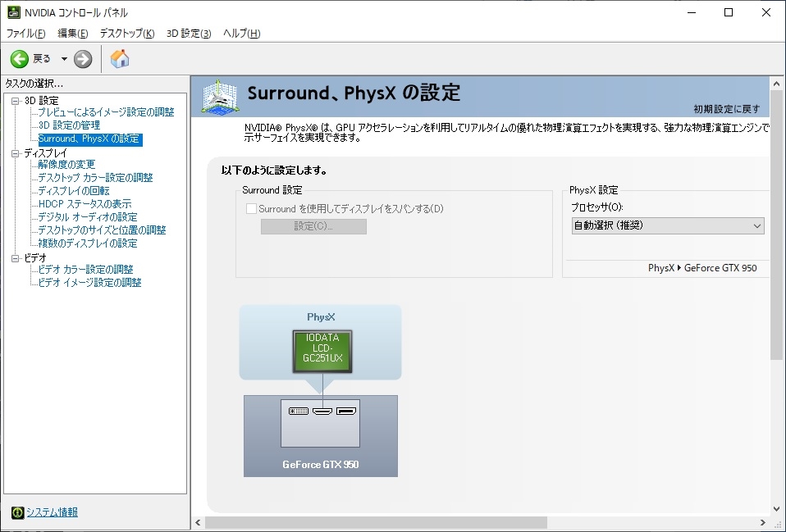The image size is (786, 532).
Task: Open the システム情報 link
Action: (53, 512)
